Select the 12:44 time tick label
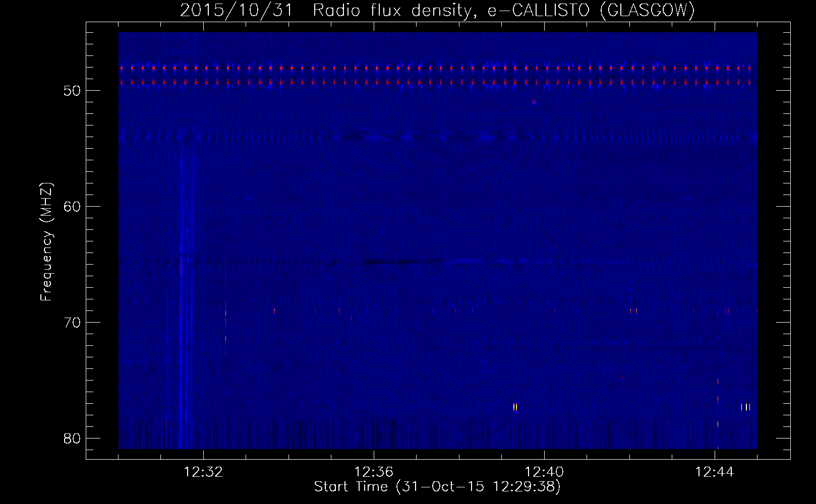 [715, 472]
